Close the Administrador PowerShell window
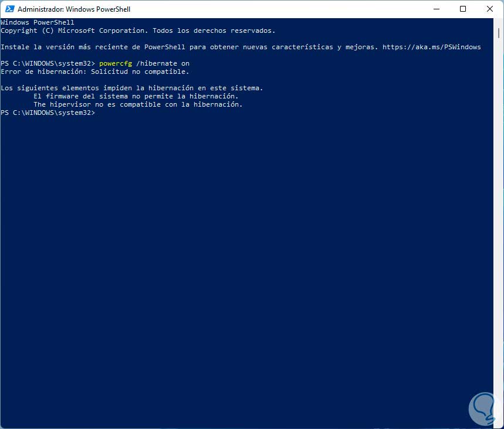 point(490,9)
